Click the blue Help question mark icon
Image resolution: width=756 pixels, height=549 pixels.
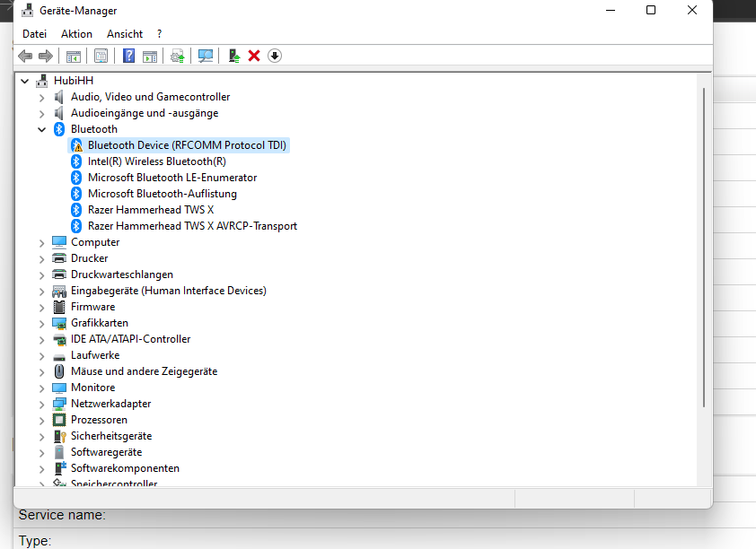point(128,56)
